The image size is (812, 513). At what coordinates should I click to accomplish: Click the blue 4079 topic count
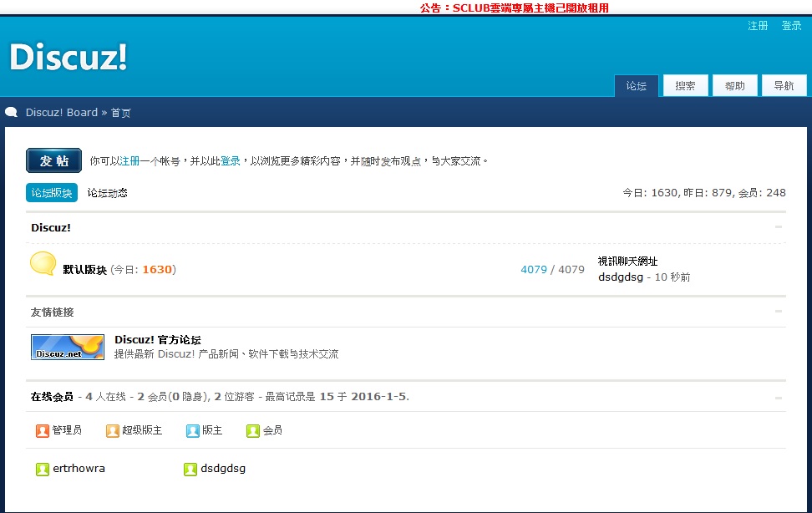(x=533, y=270)
